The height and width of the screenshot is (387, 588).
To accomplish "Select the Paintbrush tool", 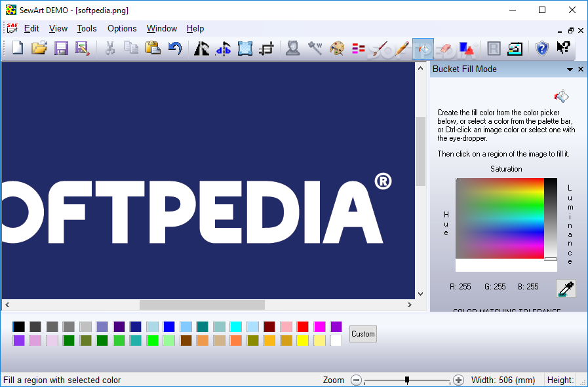I will (380, 48).
